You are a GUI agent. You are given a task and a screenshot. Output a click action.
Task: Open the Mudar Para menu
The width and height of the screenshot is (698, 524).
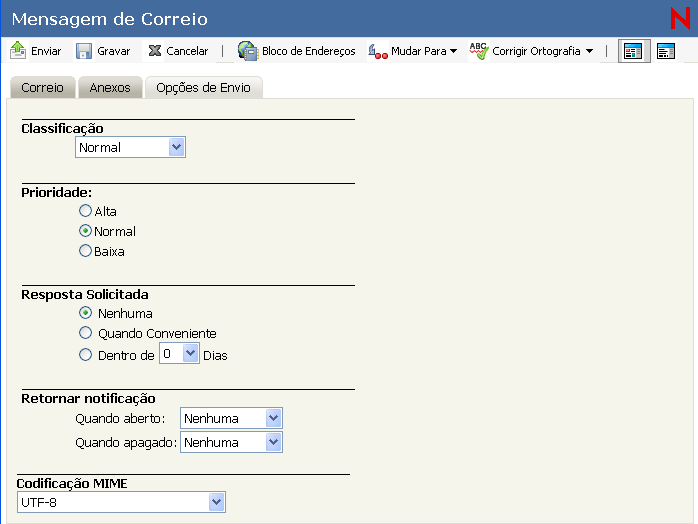point(424,51)
